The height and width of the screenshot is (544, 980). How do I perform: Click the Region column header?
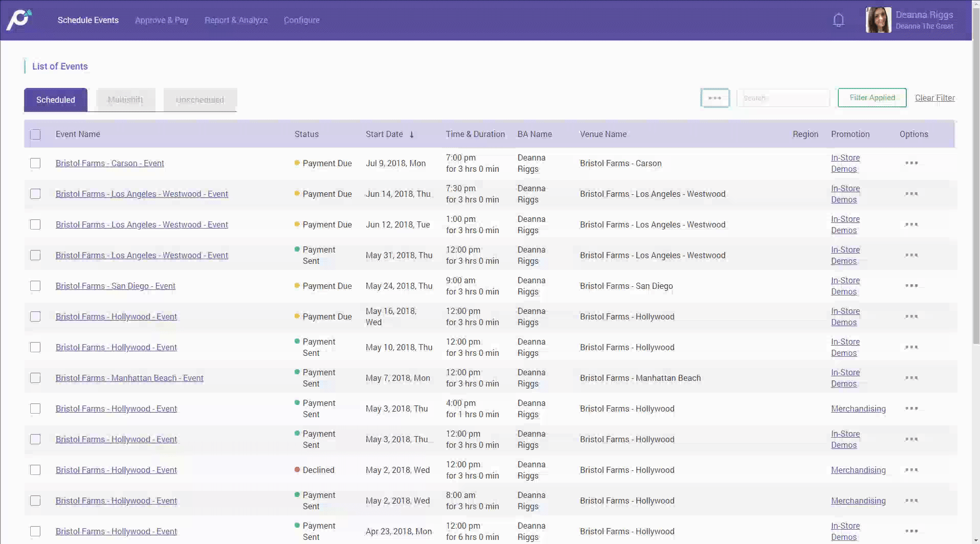click(806, 134)
